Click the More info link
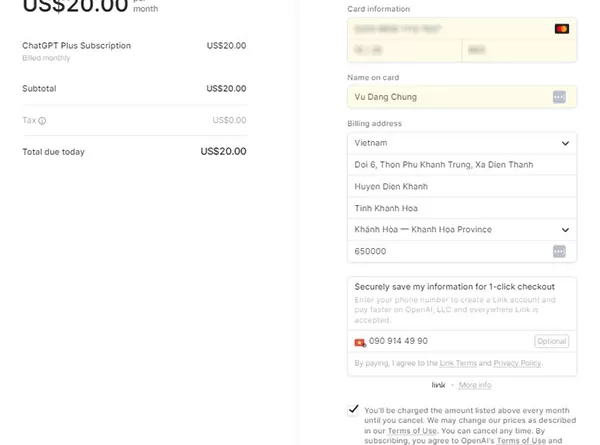Viewport: 600px width, 445px height. (x=475, y=385)
